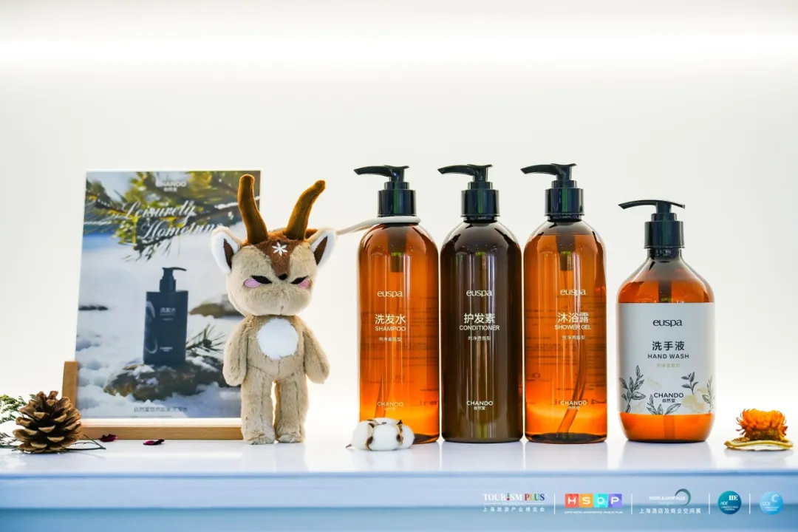Screen dimensions: 798x532
Task: Click the 洗发水 SHAMPOO label text
Action: 390,323
